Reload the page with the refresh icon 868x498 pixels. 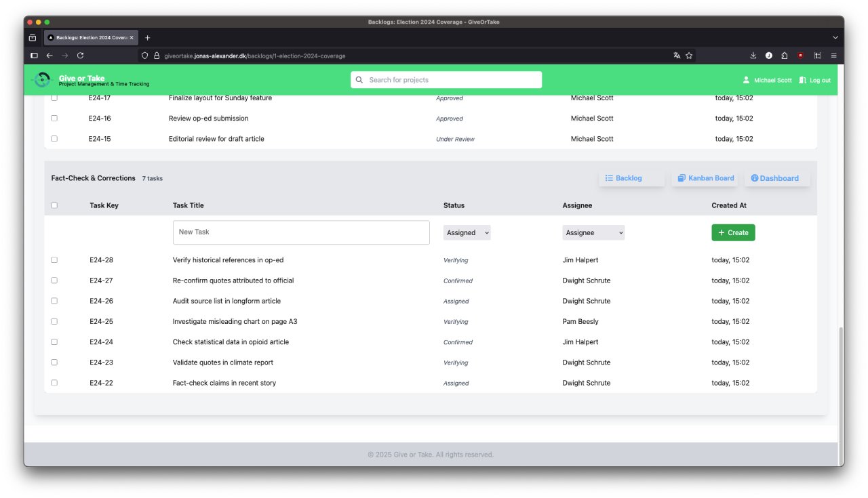click(80, 56)
